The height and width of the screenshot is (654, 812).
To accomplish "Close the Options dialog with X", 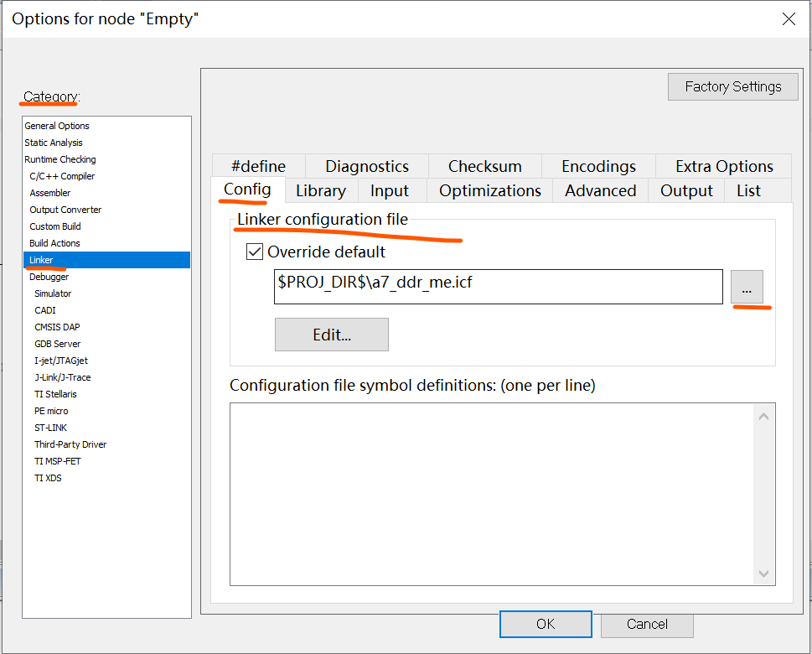I will point(788,18).
